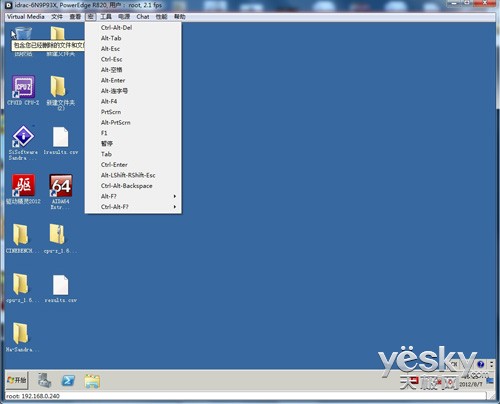
Task: Expand the Alt-F? submenu
Action: click(133, 196)
